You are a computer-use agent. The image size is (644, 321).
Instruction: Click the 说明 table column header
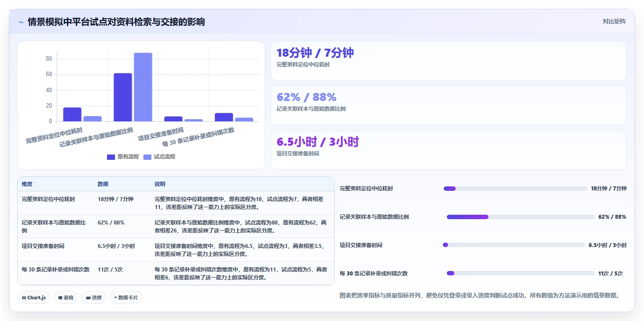(x=160, y=184)
